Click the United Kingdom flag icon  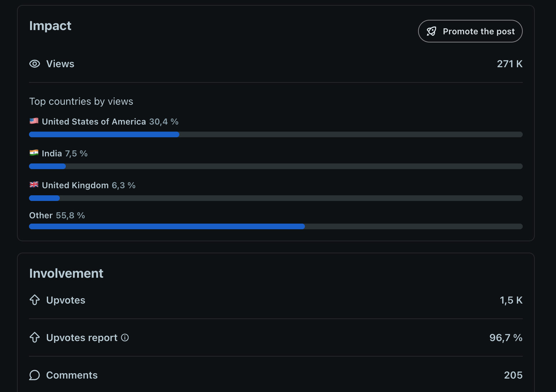point(34,185)
